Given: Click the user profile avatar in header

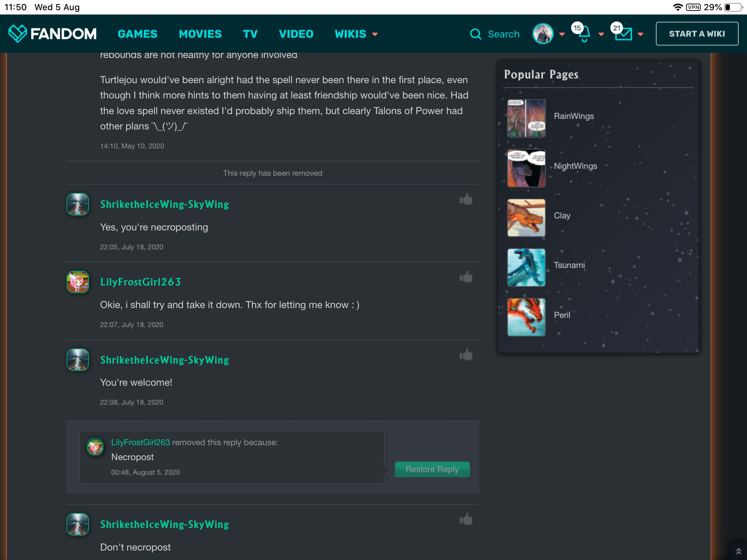Looking at the screenshot, I should tap(543, 34).
